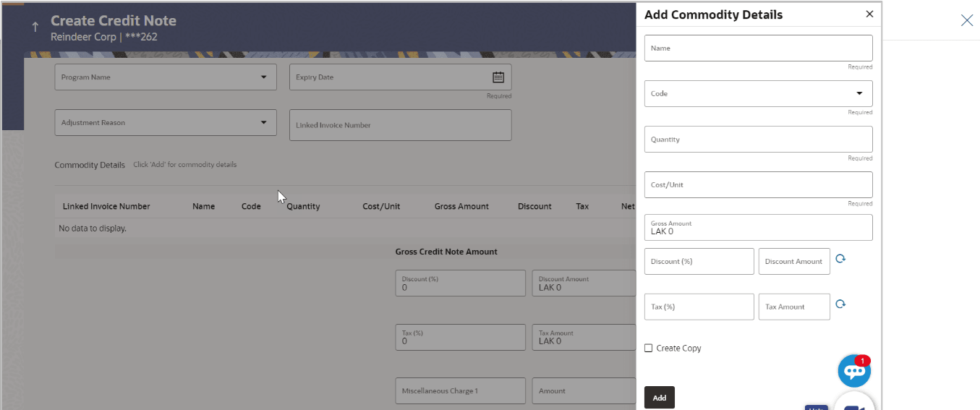Click the Code column header in the table
Screen dimensions: 980x410
(251, 206)
